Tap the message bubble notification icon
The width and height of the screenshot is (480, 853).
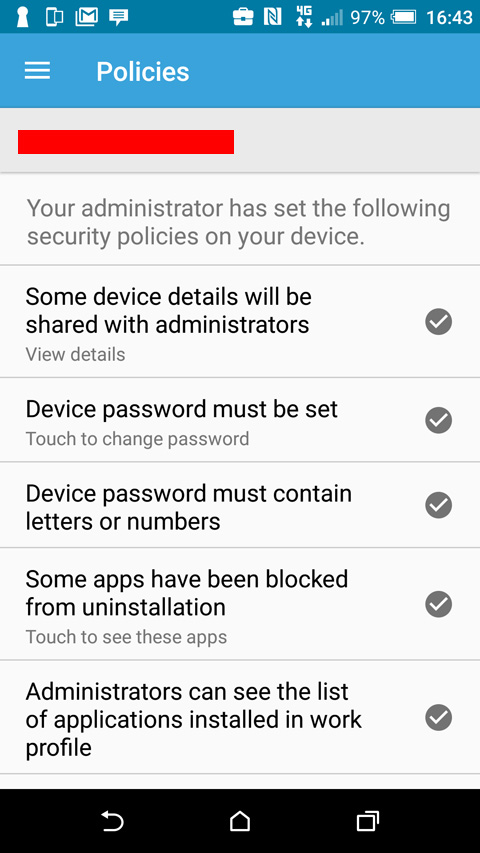pos(118,17)
